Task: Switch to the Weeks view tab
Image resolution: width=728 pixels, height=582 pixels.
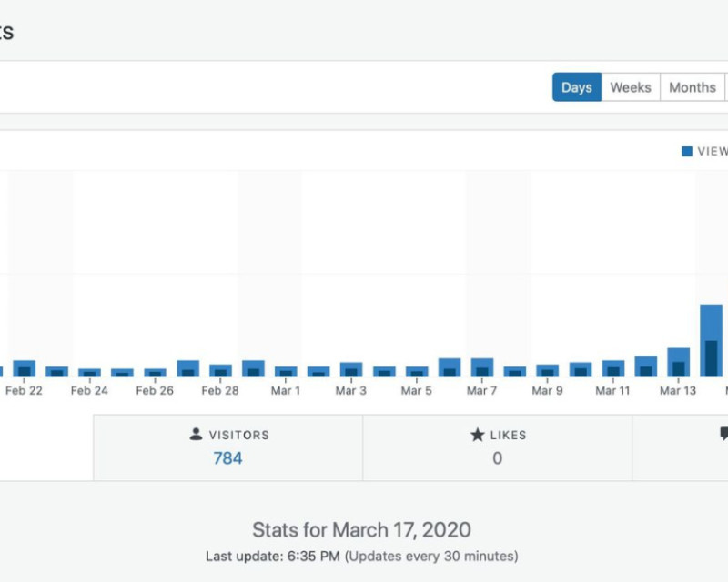Action: coord(630,87)
